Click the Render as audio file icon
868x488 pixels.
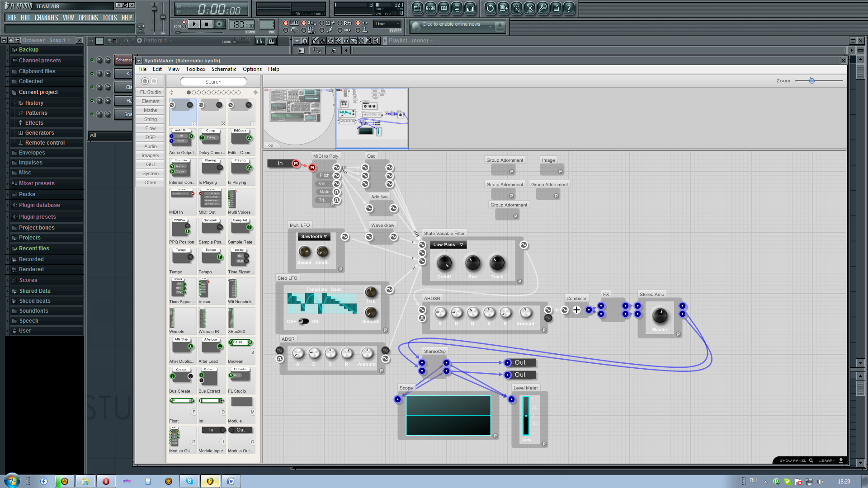[x=516, y=8]
